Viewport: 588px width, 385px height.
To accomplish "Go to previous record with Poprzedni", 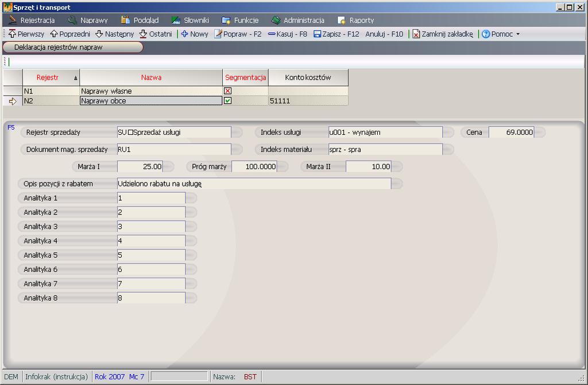I will pyautogui.click(x=70, y=34).
